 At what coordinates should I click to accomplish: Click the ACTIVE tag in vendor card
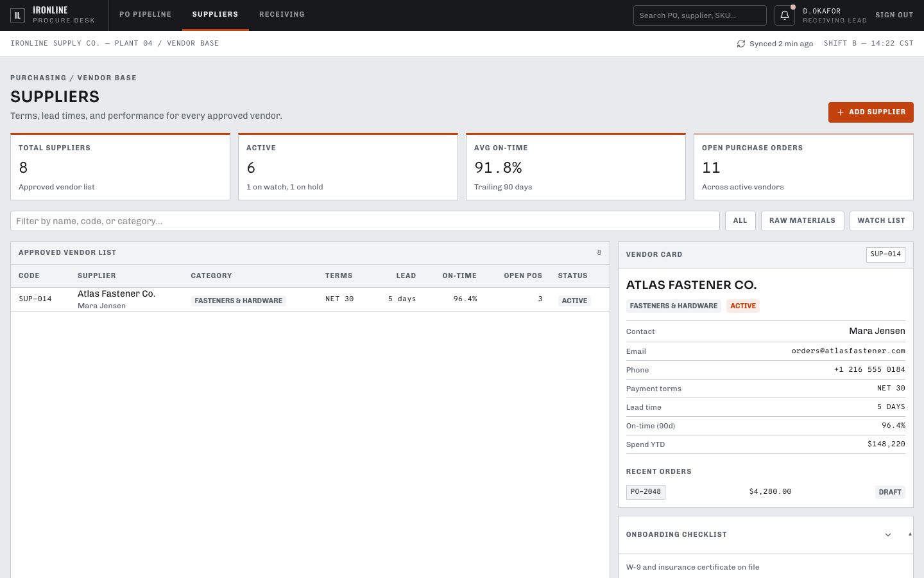(743, 306)
